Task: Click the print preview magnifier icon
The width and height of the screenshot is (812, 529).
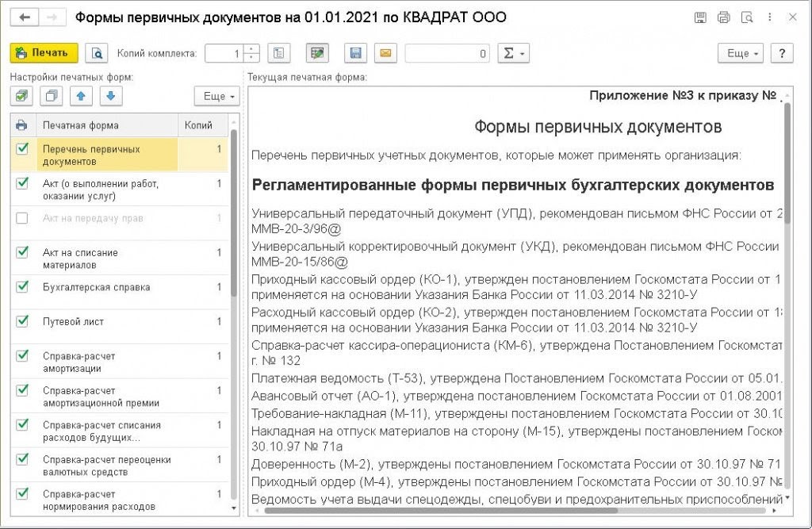Action: (x=97, y=53)
